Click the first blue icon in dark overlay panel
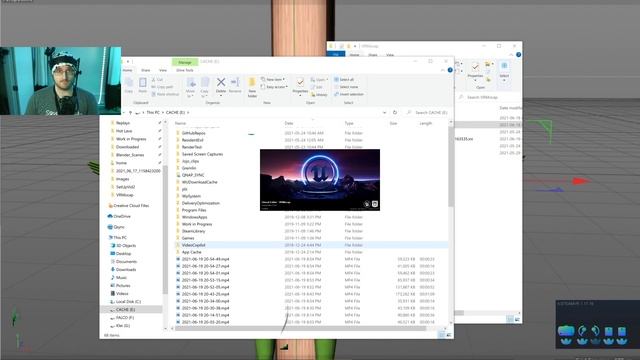 pos(566,331)
